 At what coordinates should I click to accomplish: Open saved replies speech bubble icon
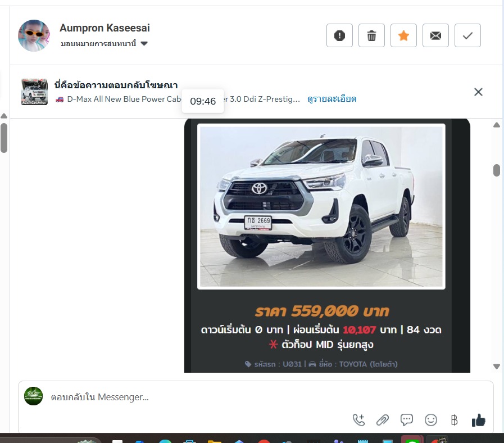point(407,420)
